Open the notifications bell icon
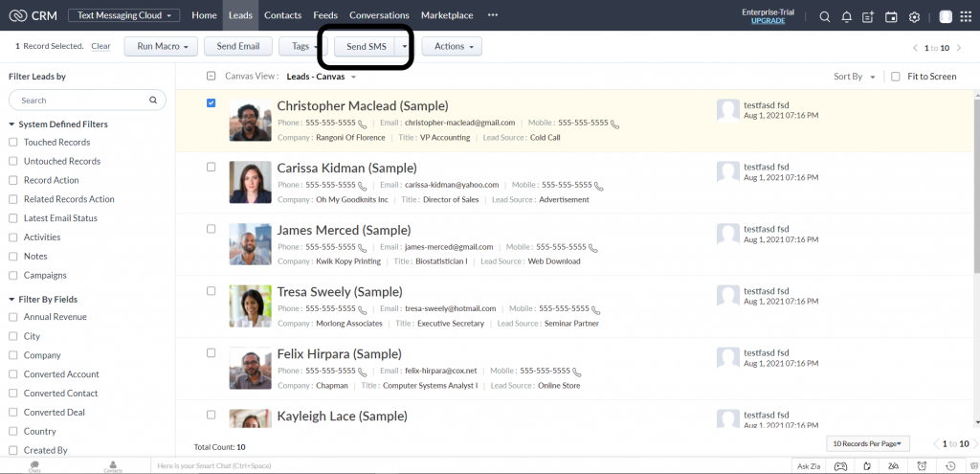This screenshot has width=980, height=474. [x=847, y=17]
